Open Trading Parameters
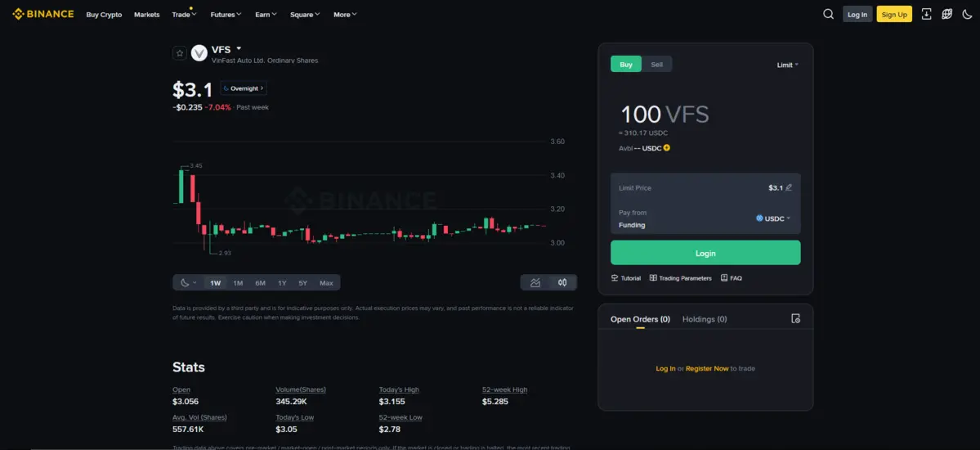The image size is (980, 450). 681,278
